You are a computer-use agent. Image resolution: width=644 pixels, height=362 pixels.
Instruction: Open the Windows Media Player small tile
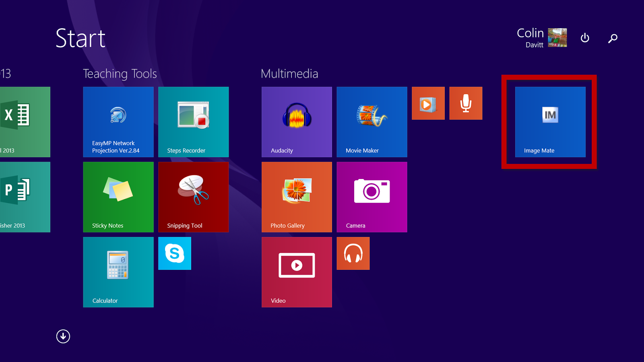click(x=428, y=103)
